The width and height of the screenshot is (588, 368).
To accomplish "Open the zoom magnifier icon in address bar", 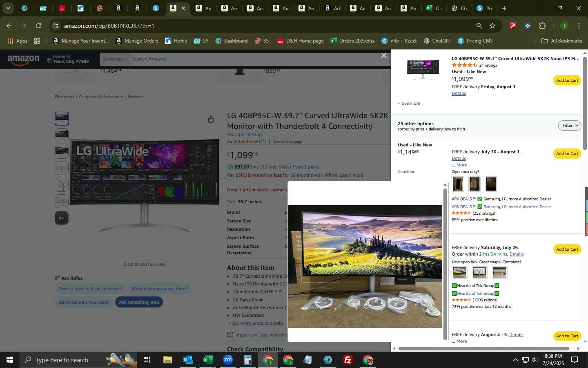I will (479, 26).
